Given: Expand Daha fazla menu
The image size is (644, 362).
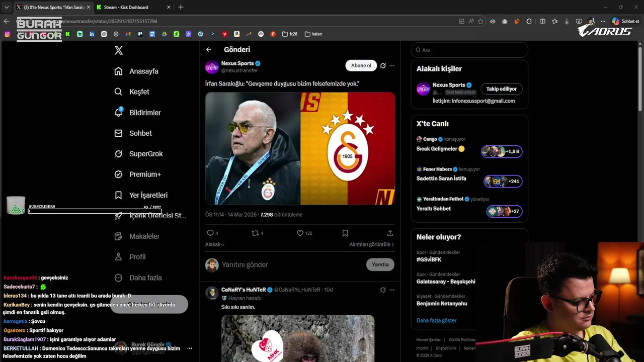Looking at the screenshot, I should (138, 278).
